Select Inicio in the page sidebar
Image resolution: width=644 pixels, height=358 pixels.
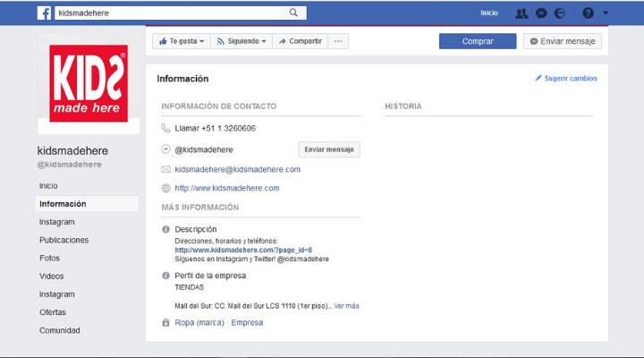pos(48,186)
